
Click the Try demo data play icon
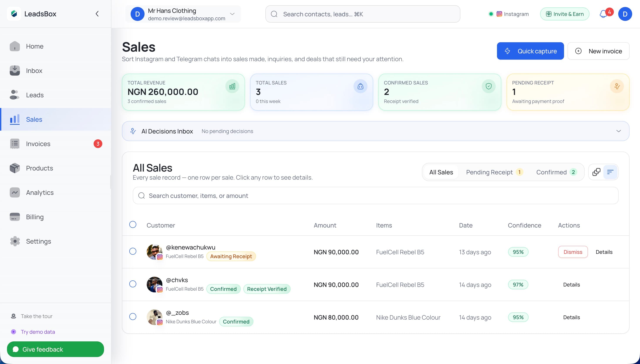13,332
